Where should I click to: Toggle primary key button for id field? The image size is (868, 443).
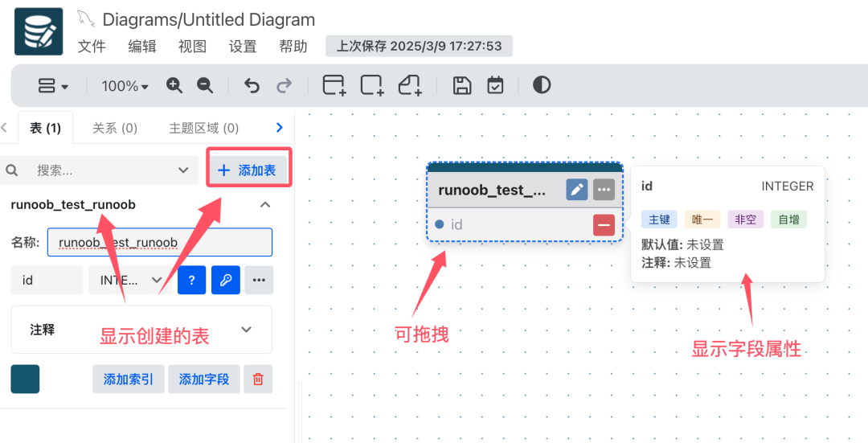[x=226, y=280]
